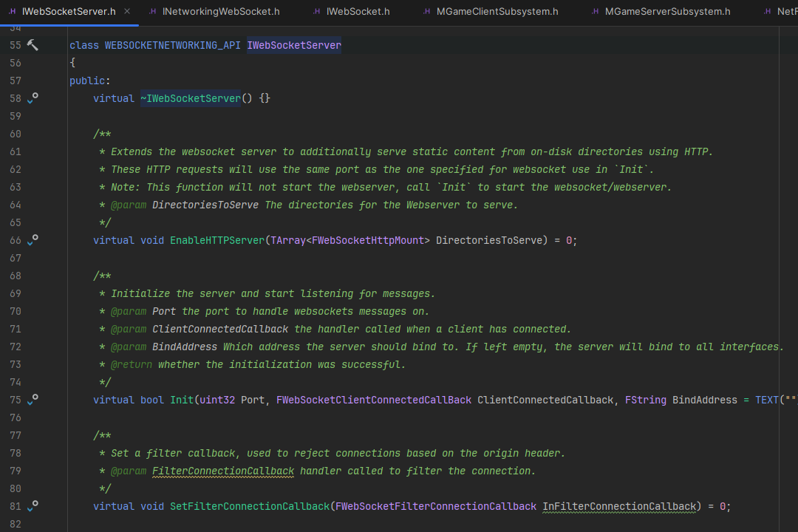798x532 pixels.
Task: Place cursor on the Init method name
Action: click(182, 400)
